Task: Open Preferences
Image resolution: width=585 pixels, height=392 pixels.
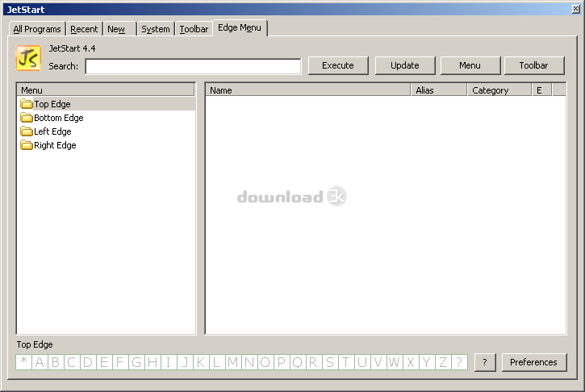Action: click(x=534, y=362)
